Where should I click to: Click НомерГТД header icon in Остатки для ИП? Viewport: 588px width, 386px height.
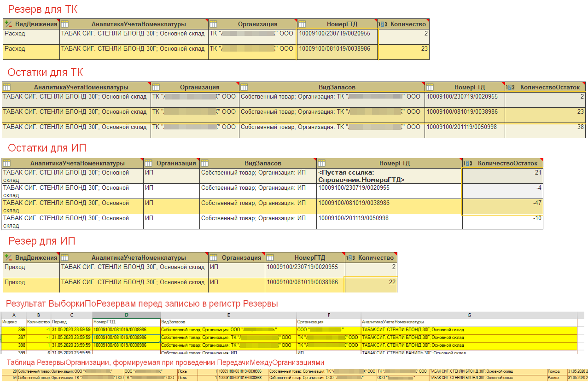[x=322, y=163]
